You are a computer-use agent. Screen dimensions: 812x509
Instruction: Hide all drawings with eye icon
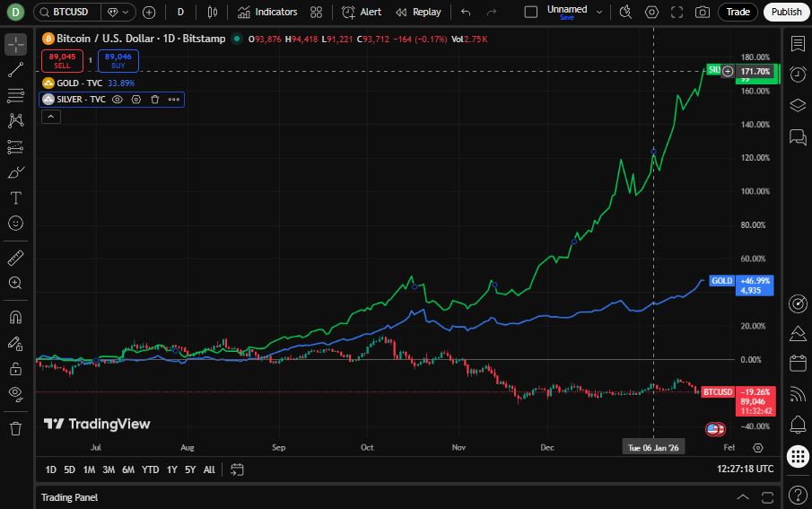(15, 394)
